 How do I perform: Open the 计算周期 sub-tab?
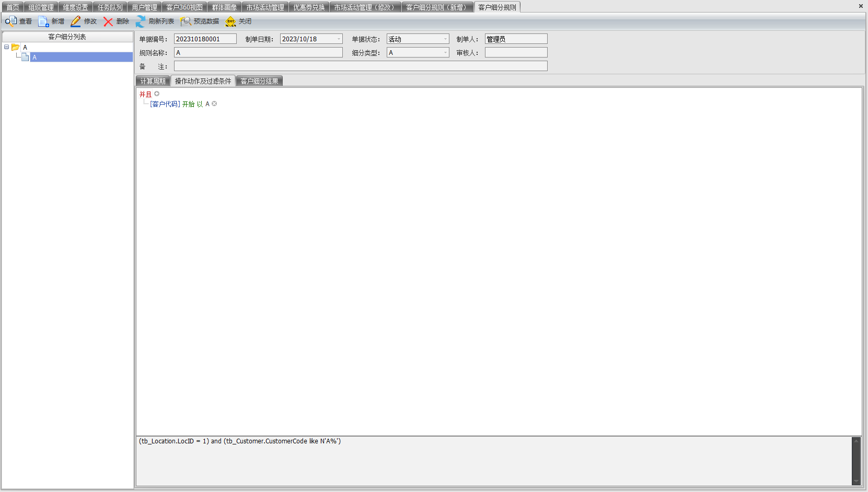[153, 81]
